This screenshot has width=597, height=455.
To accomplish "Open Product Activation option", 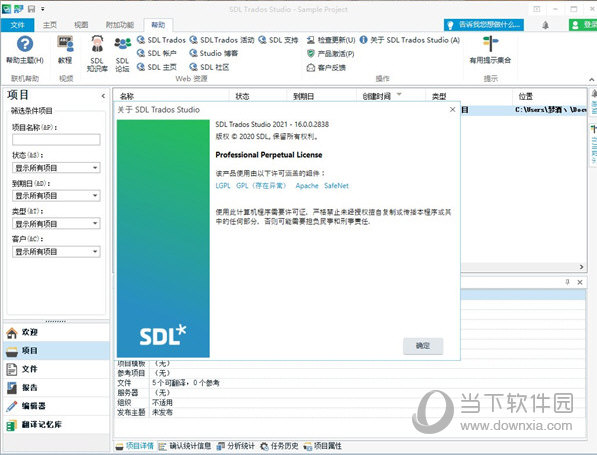I will pos(330,54).
